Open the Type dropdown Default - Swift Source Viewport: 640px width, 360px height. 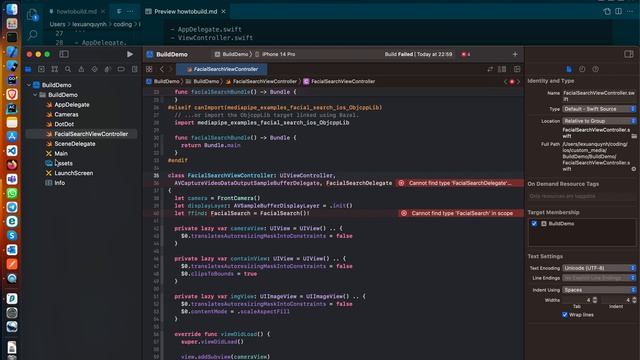[x=599, y=109]
